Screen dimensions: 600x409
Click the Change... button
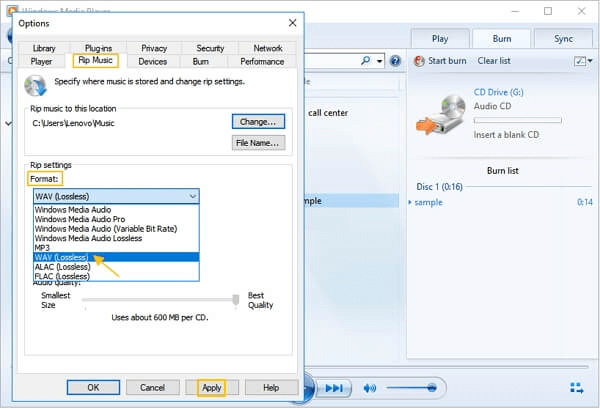(258, 122)
